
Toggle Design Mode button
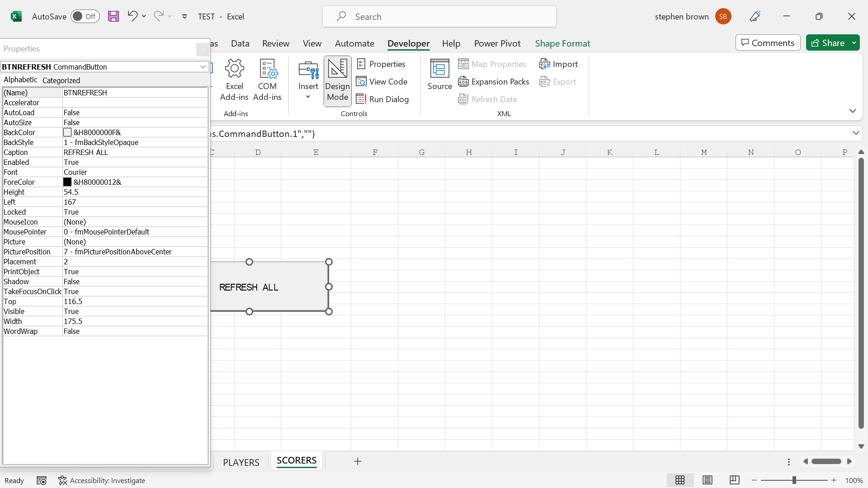[337, 80]
